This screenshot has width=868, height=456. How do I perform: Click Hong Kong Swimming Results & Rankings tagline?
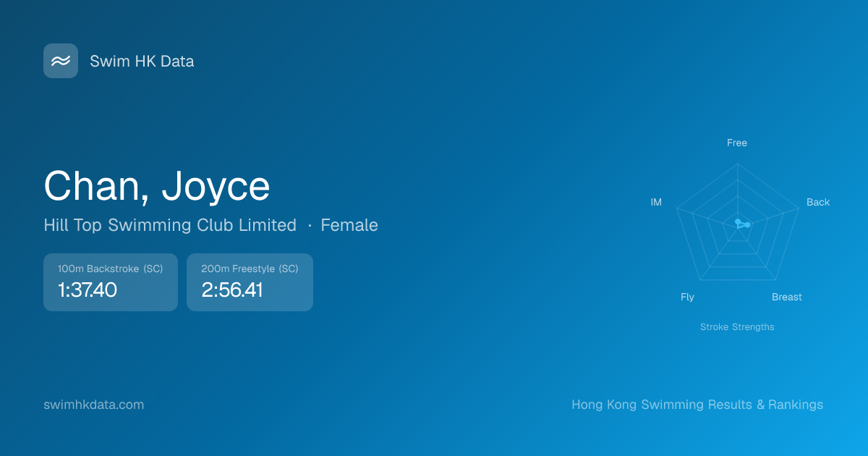point(697,405)
